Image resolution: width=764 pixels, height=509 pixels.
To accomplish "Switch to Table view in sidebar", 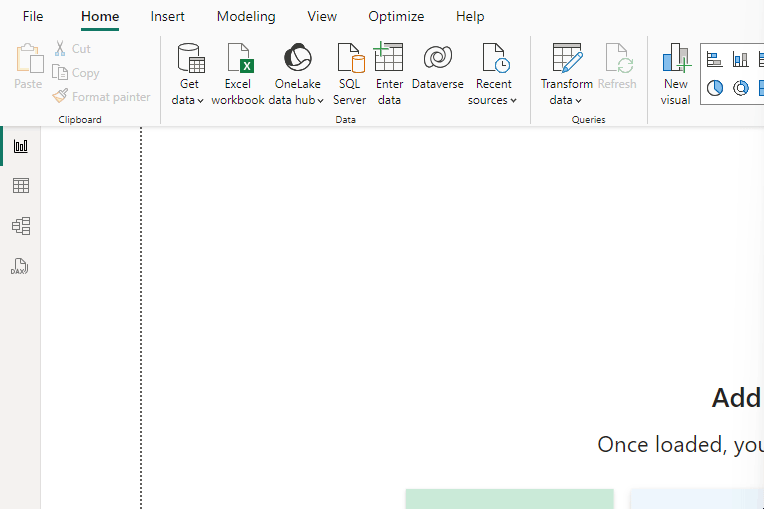I will (x=20, y=186).
